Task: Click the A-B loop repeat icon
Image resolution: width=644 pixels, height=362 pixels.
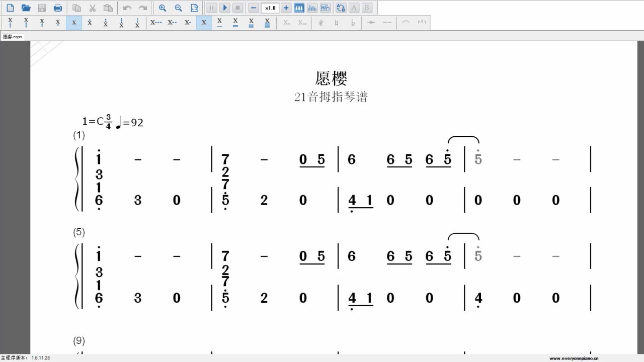Action: [341, 8]
